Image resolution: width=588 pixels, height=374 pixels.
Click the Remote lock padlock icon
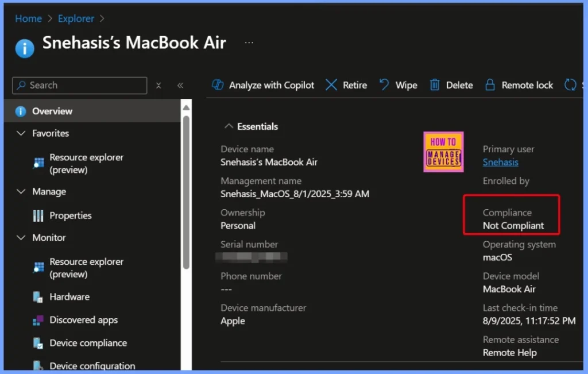490,85
